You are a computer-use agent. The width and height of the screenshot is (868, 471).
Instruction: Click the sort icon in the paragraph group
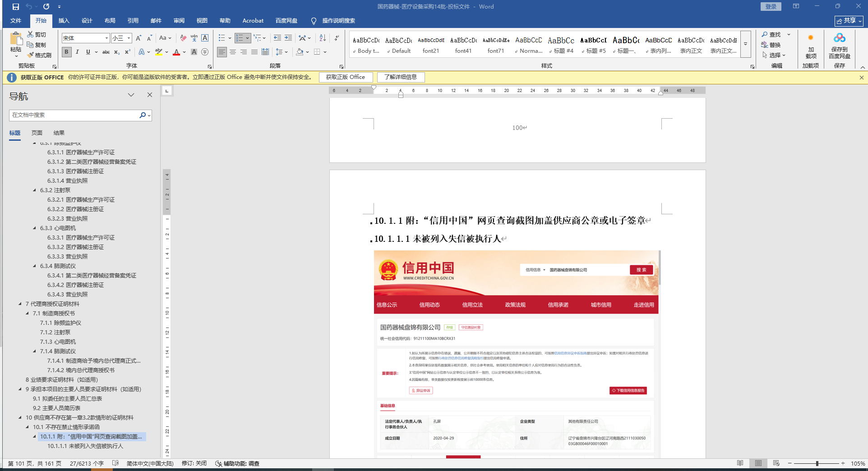323,38
